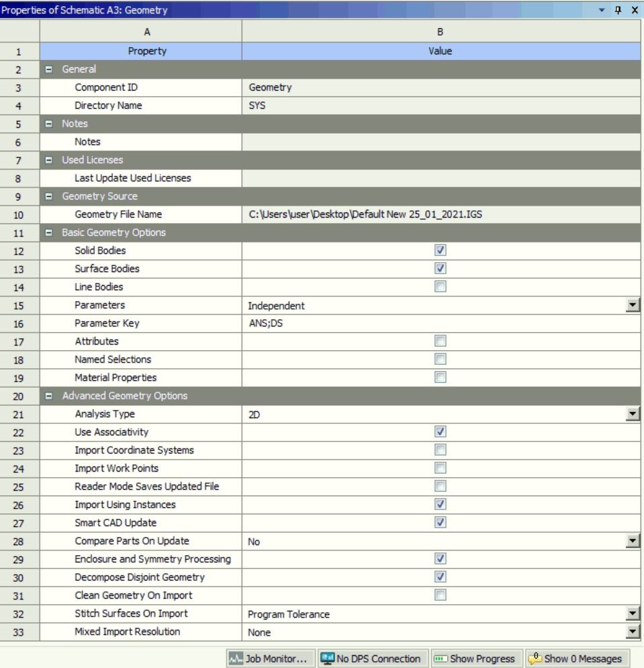Open the panel options arrow in title bar
Screen dimensions: 644x668
click(602, 10)
